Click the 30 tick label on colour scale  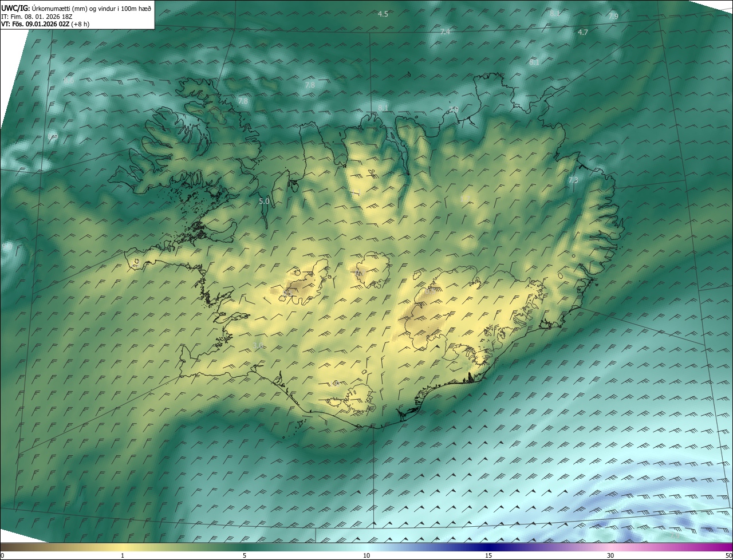click(x=610, y=555)
